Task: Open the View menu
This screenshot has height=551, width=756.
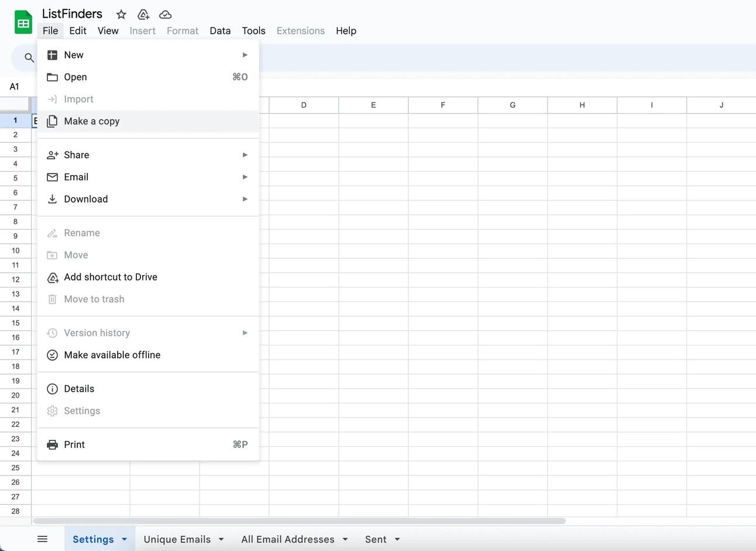Action: [108, 31]
